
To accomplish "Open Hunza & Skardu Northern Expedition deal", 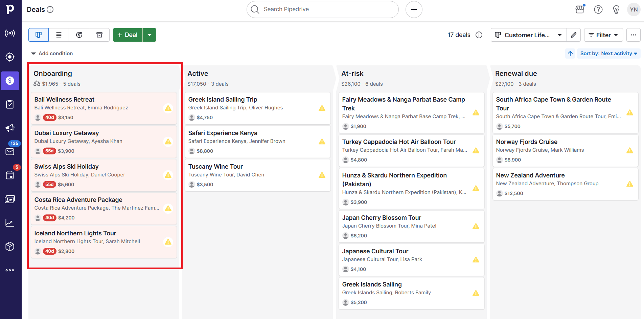I will coord(412,189).
